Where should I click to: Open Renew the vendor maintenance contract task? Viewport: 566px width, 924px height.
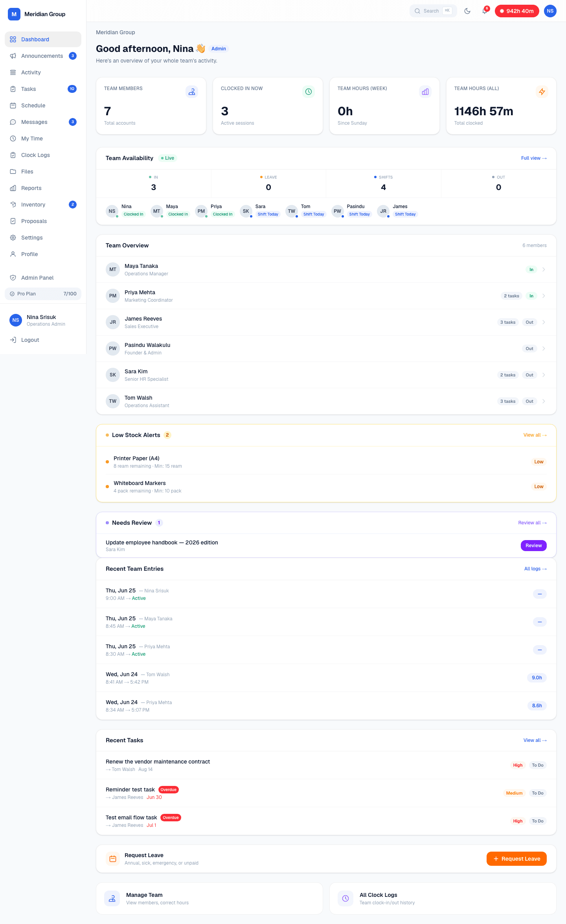(326, 765)
